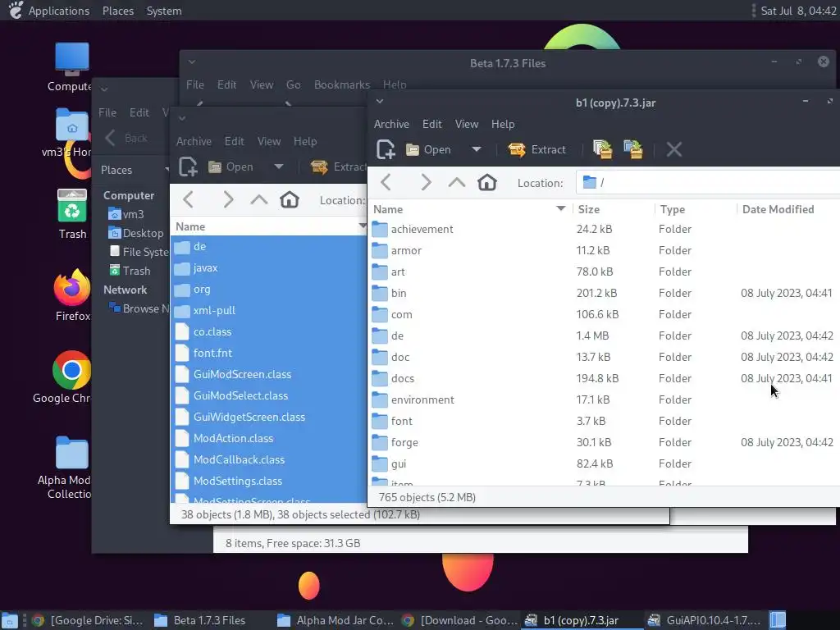The height and width of the screenshot is (630, 840).
Task: Sort by Name column header in b1 (copy).7.3.jar
Action: pos(470,209)
